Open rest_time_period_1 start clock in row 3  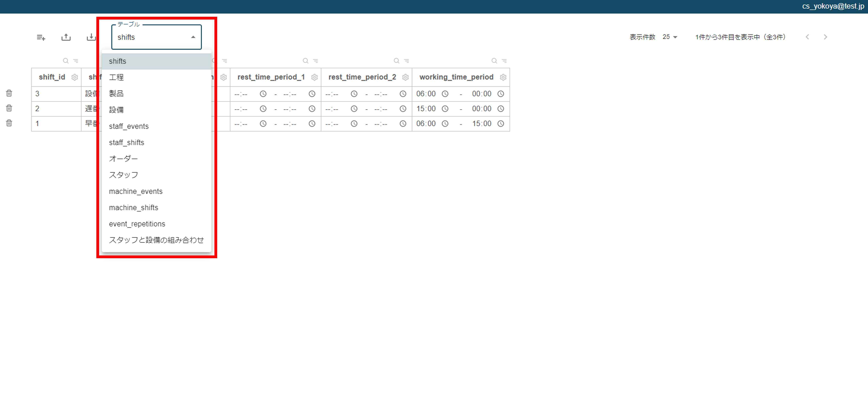coord(263,94)
